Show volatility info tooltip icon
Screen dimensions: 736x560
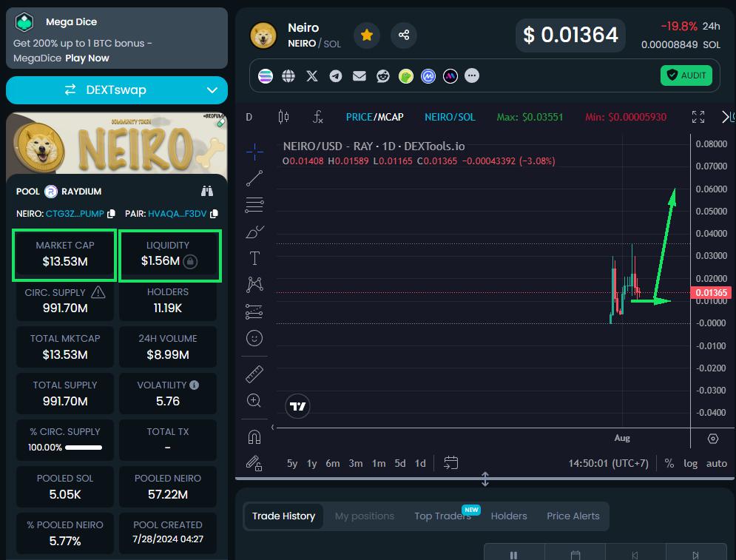(x=195, y=385)
